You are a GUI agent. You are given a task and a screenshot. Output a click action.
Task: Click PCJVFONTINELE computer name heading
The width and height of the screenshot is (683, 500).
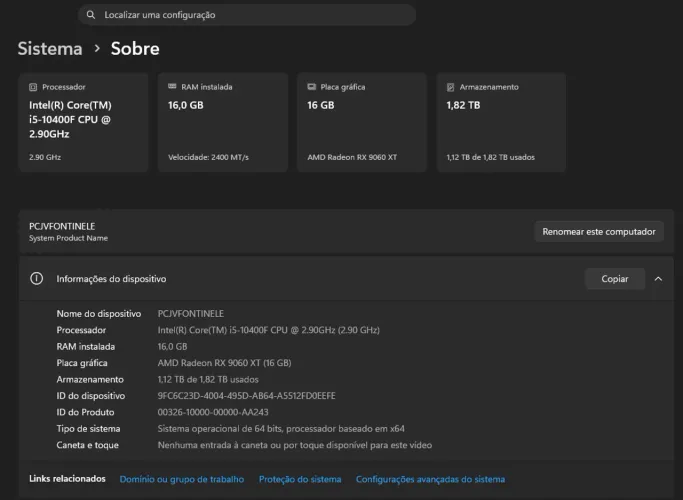coord(62,226)
